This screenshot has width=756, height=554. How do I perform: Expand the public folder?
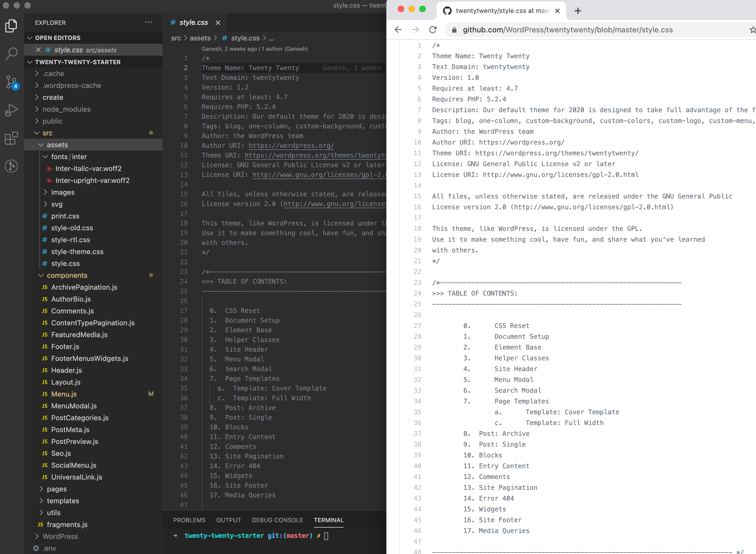click(x=52, y=121)
